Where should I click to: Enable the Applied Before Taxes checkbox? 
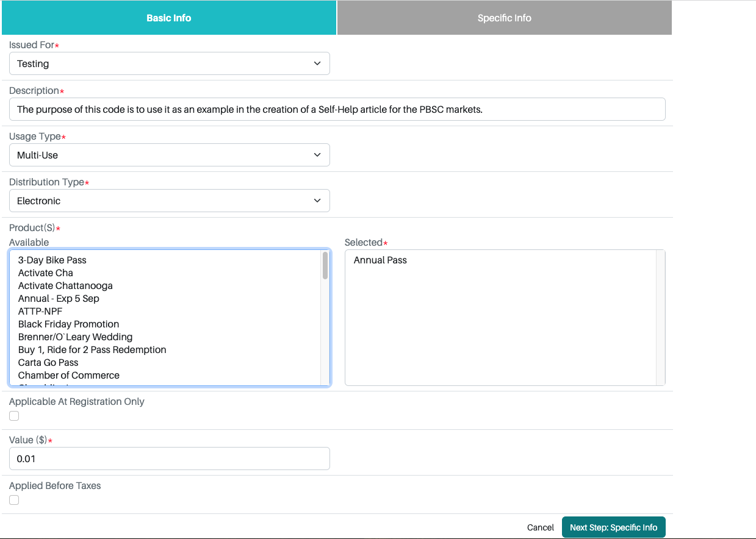[14, 500]
